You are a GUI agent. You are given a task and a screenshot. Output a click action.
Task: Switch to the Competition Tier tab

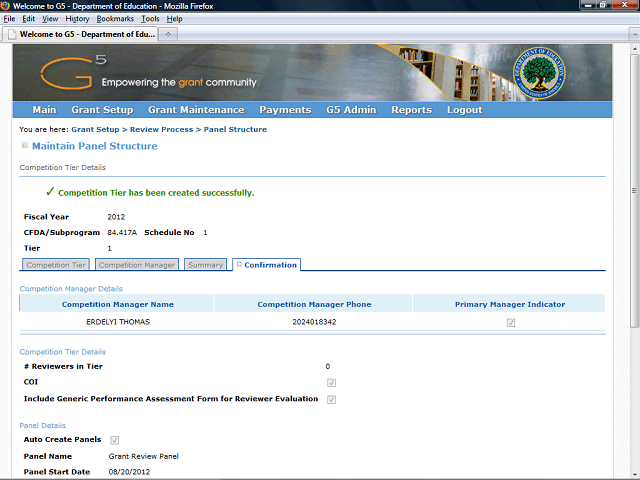pyautogui.click(x=56, y=264)
